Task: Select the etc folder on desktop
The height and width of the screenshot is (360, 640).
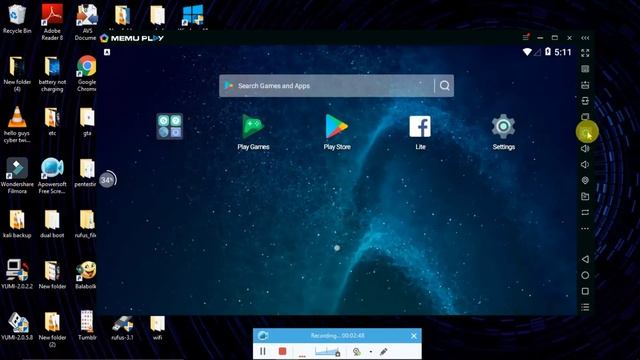Action: (52, 121)
